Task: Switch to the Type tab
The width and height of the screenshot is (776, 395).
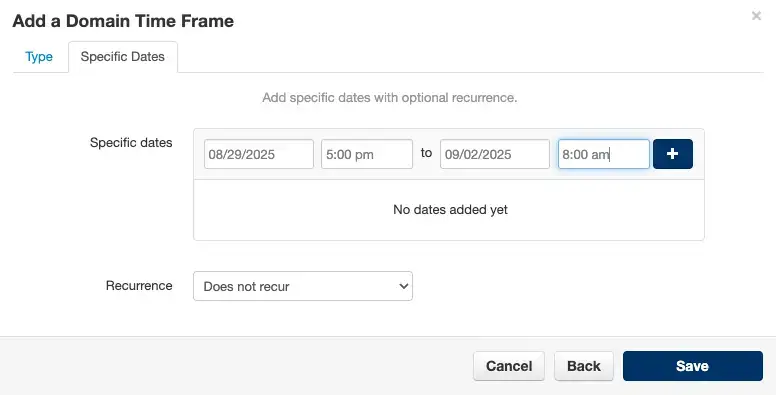Action: point(39,57)
